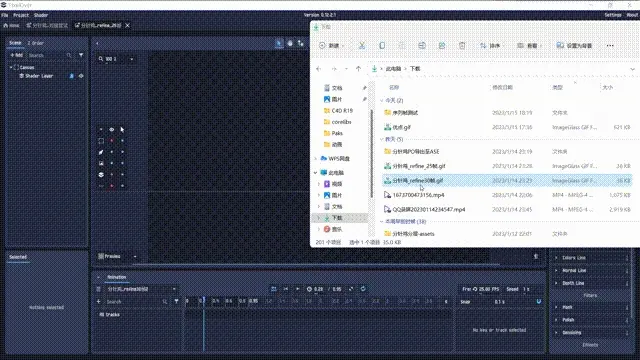
Task: Expand the Polish filter section
Action: [x=556, y=320]
